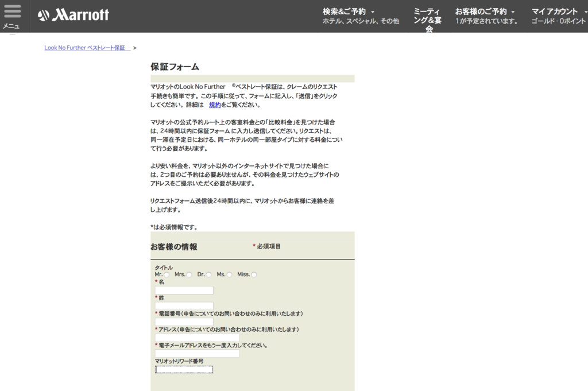
Task: Focus the 姓 last name field
Action: click(184, 306)
